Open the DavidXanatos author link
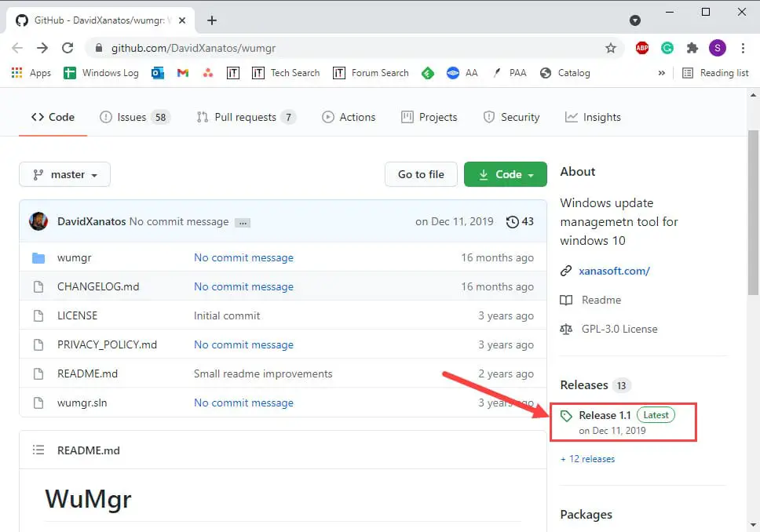Viewport: 760px width, 532px height. point(91,221)
